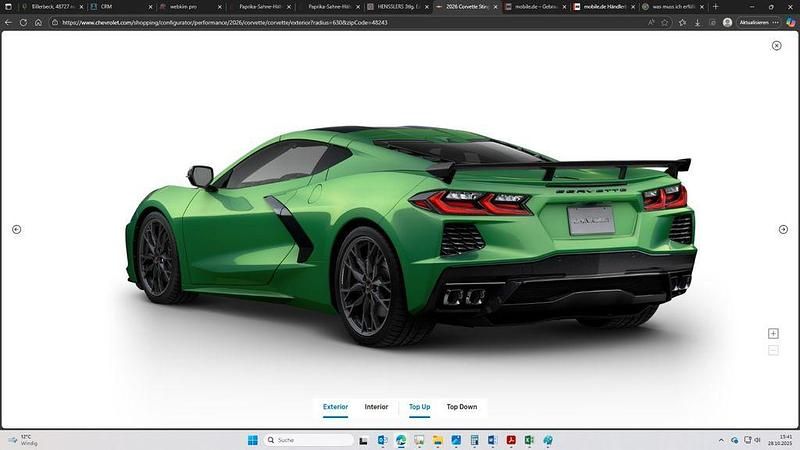Click the taskbar Suche search box
The width and height of the screenshot is (800, 450).
[x=310, y=440]
